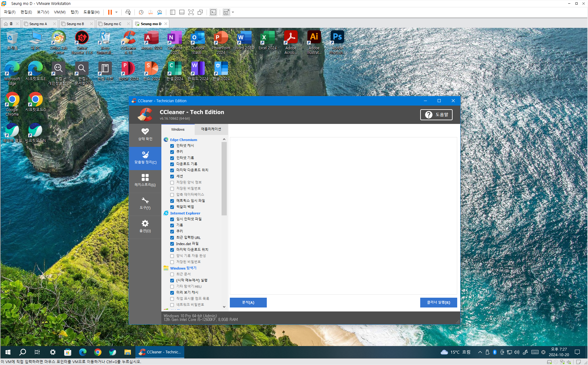The image size is (588, 365).
Task: Click Microsoft Store taskbar icon
Action: pos(68,352)
